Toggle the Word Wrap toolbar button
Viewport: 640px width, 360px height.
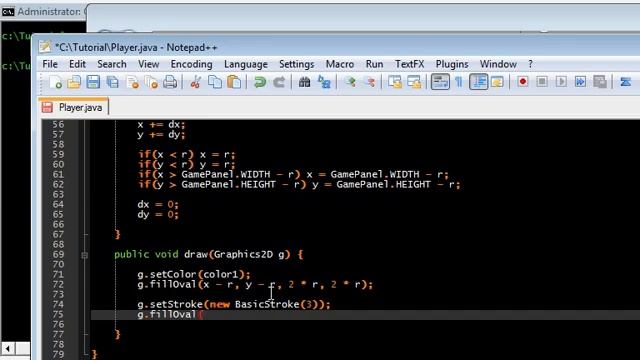(x=440, y=82)
